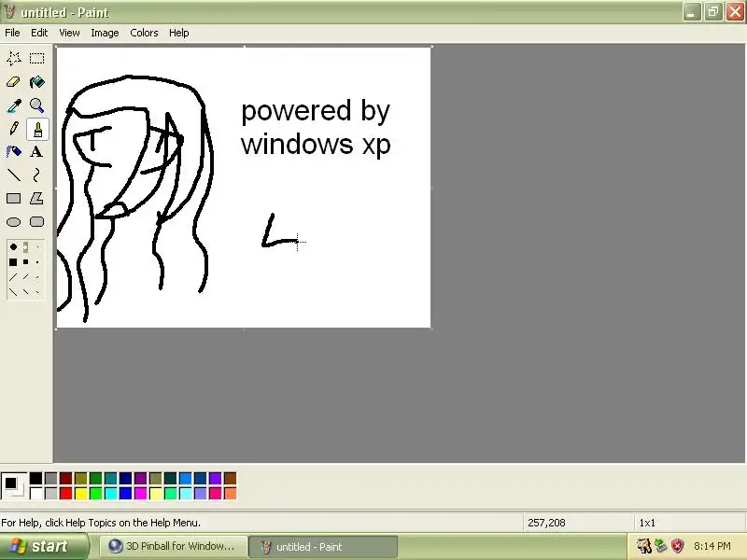
Task: Select the purple swatch in top row
Action: coord(141,478)
